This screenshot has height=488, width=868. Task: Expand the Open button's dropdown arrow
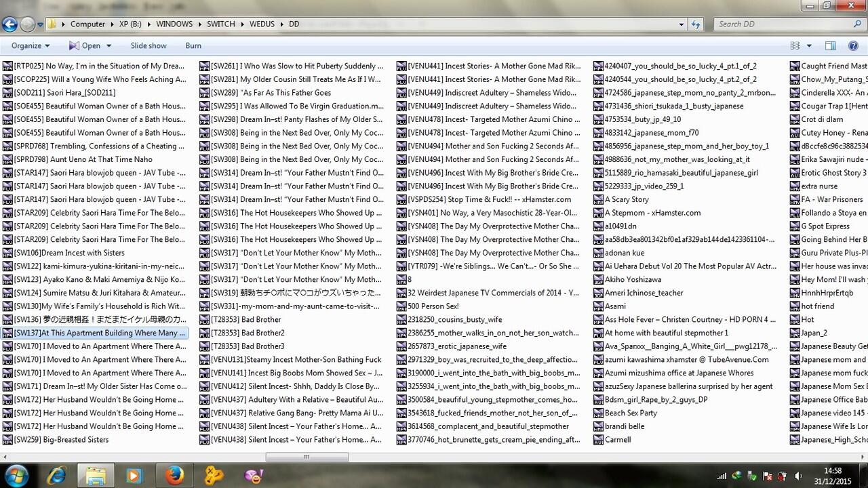click(x=108, y=46)
